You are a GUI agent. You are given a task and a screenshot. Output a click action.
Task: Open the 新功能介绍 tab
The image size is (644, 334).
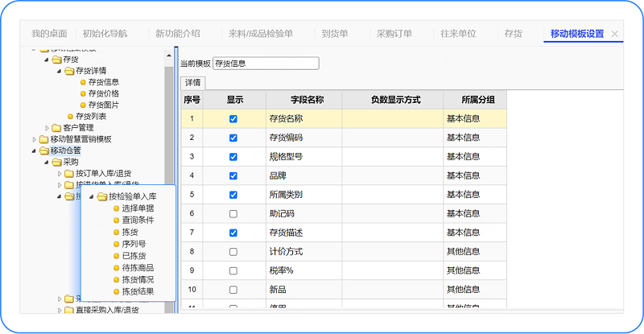[178, 34]
